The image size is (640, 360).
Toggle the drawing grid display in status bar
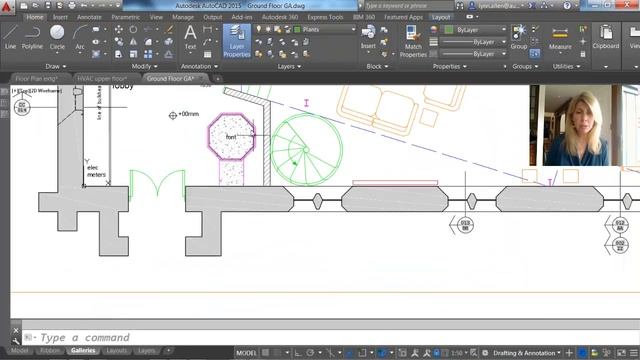point(265,353)
